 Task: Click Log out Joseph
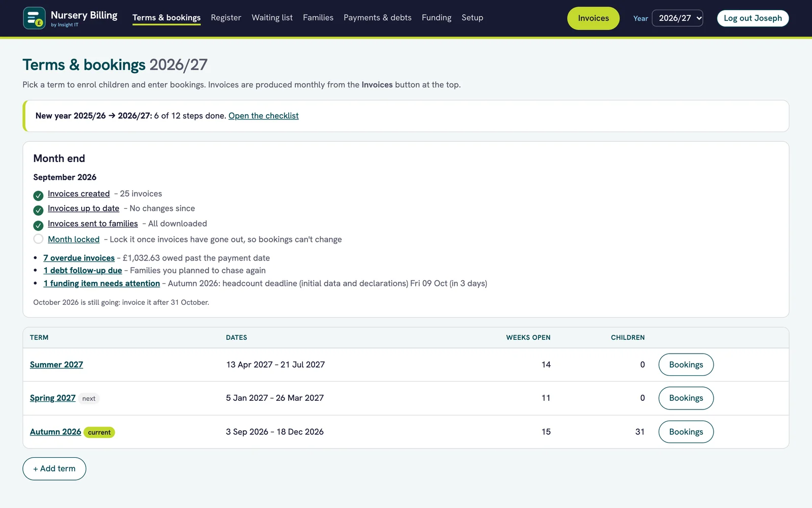(753, 18)
